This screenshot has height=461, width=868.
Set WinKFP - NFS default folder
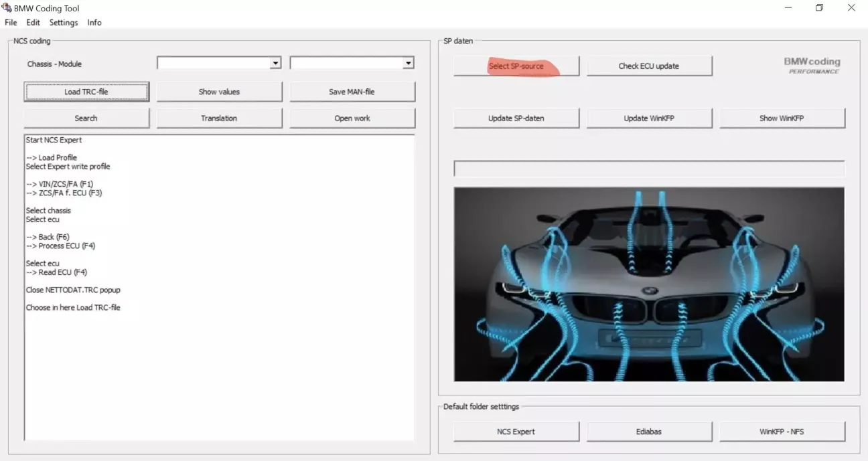782,432
